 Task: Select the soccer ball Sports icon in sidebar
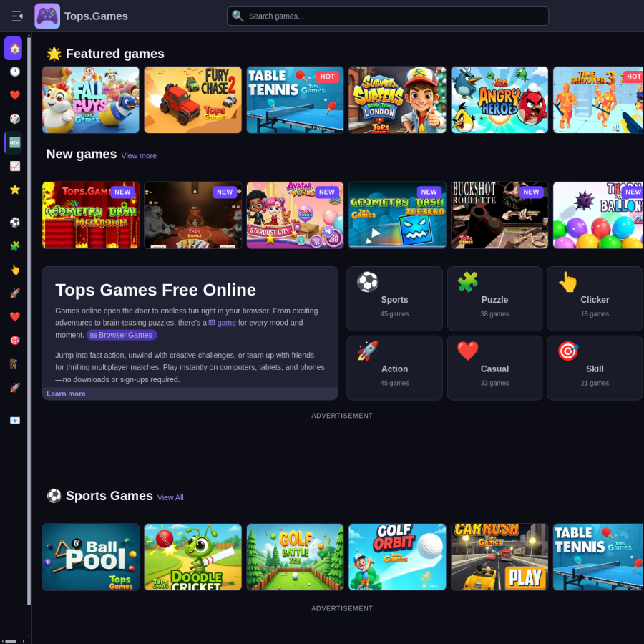[x=15, y=223]
